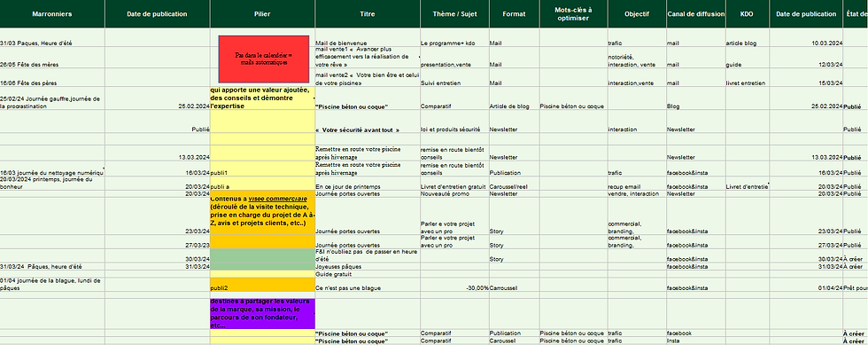Viewport: 868px width, 345px height.
Task: Click the purple "destinés à partager les valeurs" cell
Action: coord(262,313)
